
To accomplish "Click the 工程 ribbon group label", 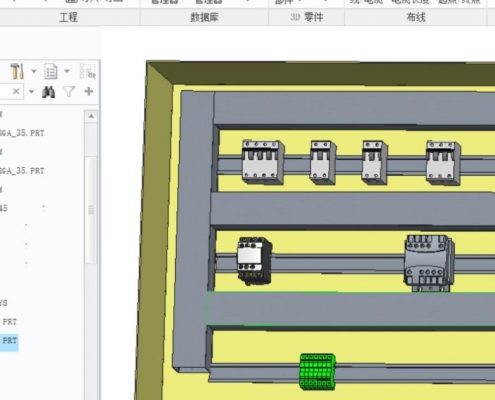I will [x=68, y=17].
